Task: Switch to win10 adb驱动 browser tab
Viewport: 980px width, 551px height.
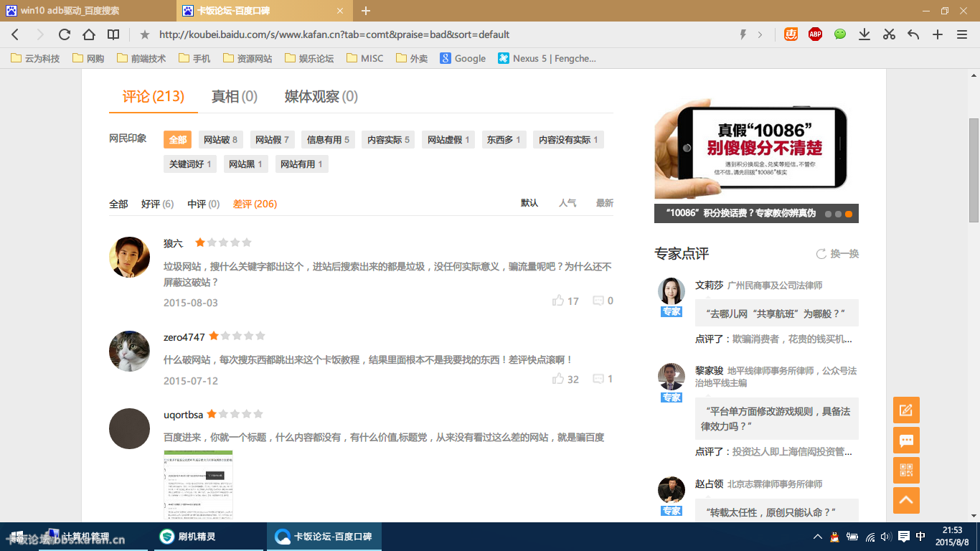Action: [x=88, y=11]
